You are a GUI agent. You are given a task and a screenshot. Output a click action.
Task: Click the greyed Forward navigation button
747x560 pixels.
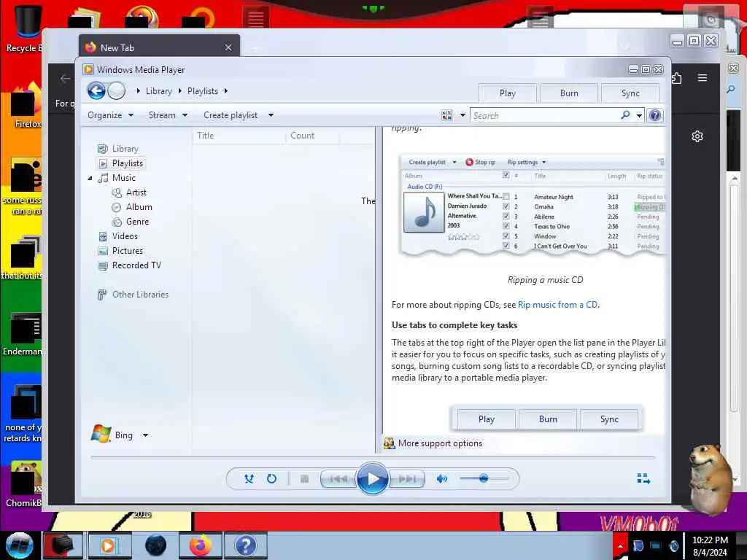116,90
